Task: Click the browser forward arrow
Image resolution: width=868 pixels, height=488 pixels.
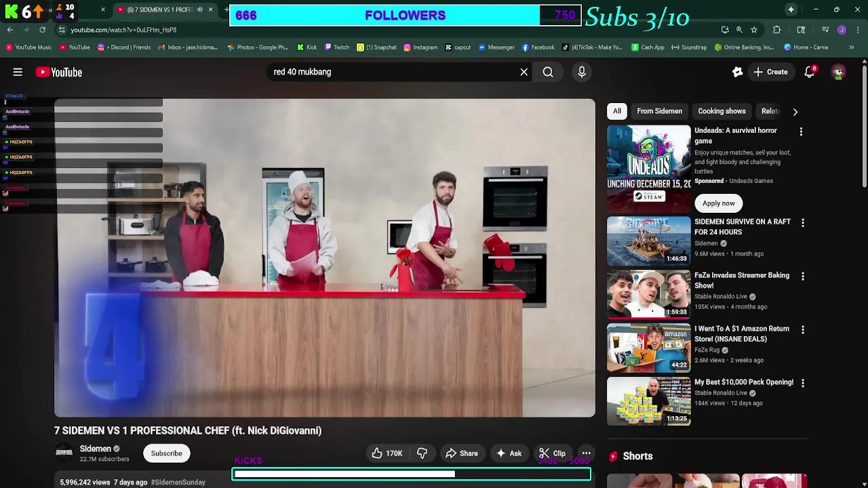Action: [x=26, y=30]
